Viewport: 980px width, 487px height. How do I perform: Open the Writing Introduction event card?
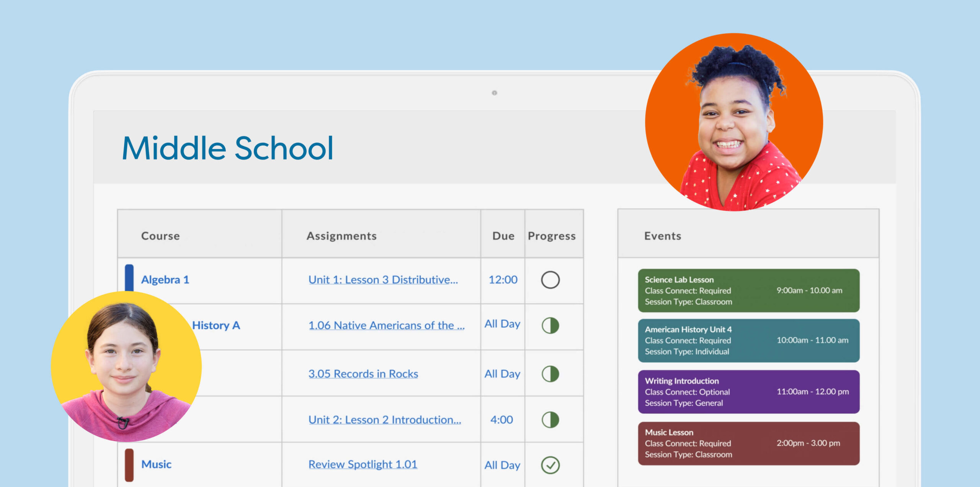(x=748, y=392)
